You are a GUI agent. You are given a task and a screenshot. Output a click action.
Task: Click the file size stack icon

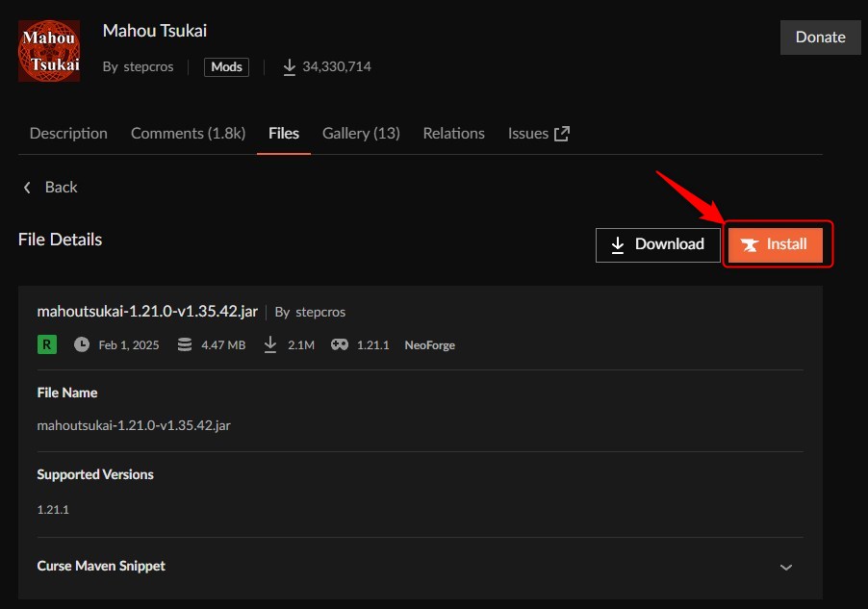pyautogui.click(x=185, y=344)
